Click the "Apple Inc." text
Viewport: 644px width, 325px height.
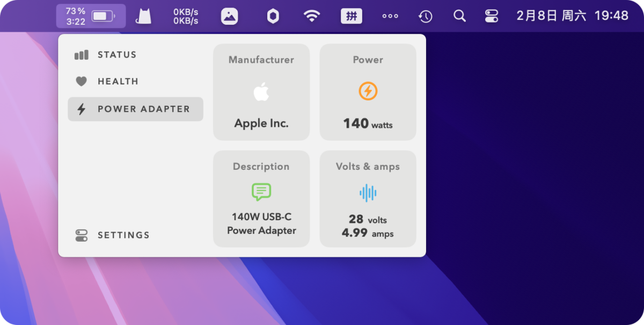(x=261, y=124)
